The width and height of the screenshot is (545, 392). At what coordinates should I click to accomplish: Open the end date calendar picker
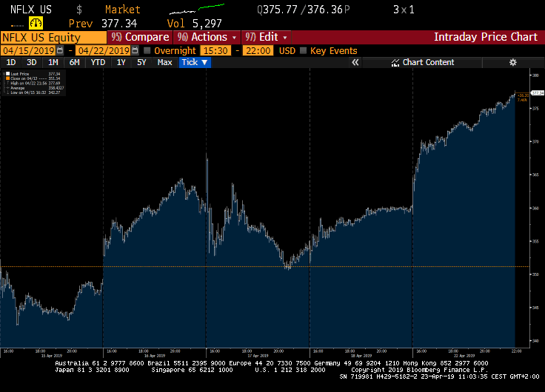135,51
